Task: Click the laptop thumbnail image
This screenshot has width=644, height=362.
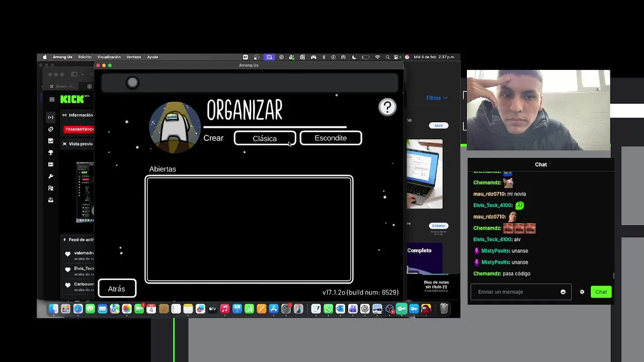Action: click(x=425, y=174)
